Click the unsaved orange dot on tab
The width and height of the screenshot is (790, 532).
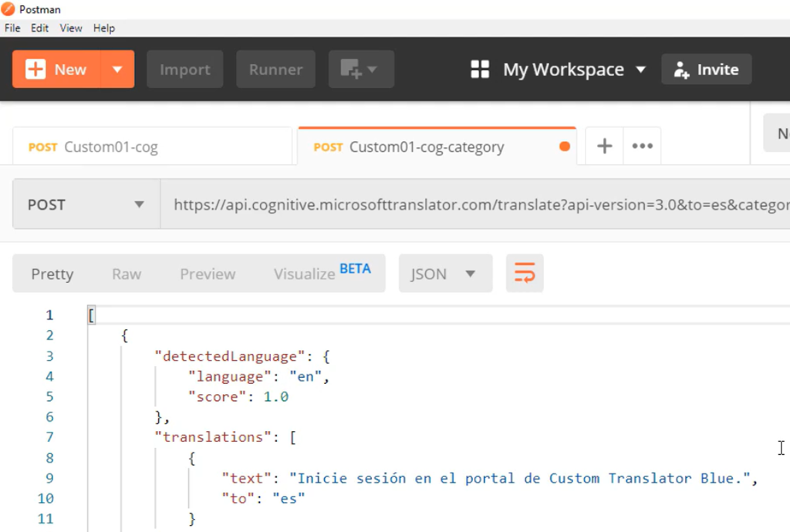[x=564, y=146]
